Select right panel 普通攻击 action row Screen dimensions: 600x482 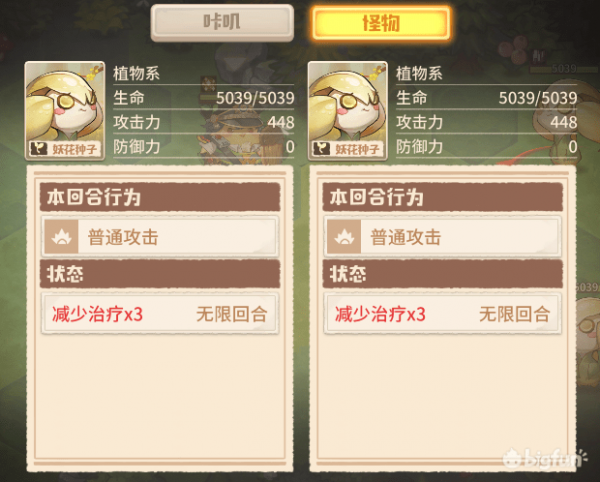[x=442, y=237]
